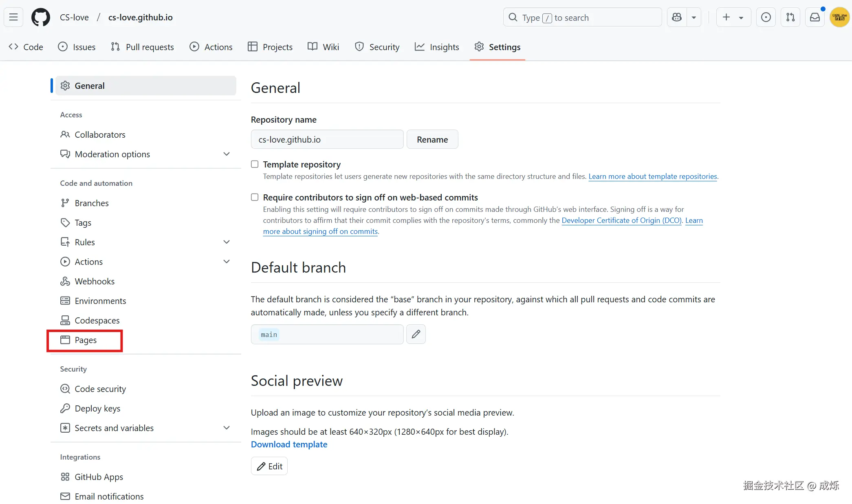Image resolution: width=852 pixels, height=504 pixels.
Task: Open the hamburger navigation menu
Action: click(13, 17)
